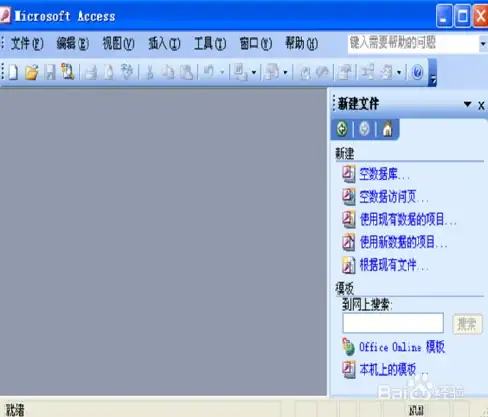488x417 pixels.
Task: Expand the New Object dropdown arrow
Action: (x=399, y=72)
